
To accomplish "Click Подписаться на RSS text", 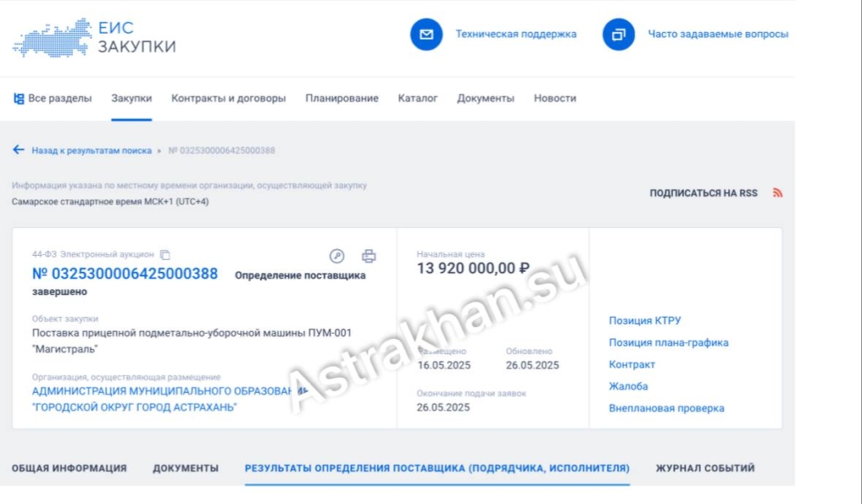I will (704, 193).
